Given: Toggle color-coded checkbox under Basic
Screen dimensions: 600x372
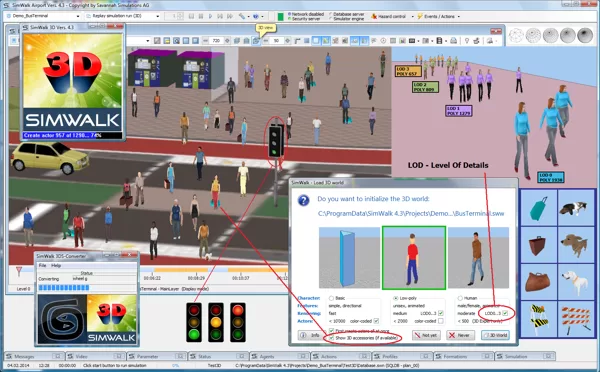Looking at the screenshot, I should tap(376, 321).
